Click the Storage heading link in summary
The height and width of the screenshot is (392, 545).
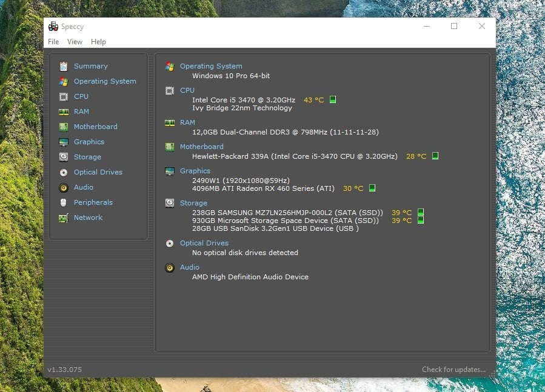(193, 203)
